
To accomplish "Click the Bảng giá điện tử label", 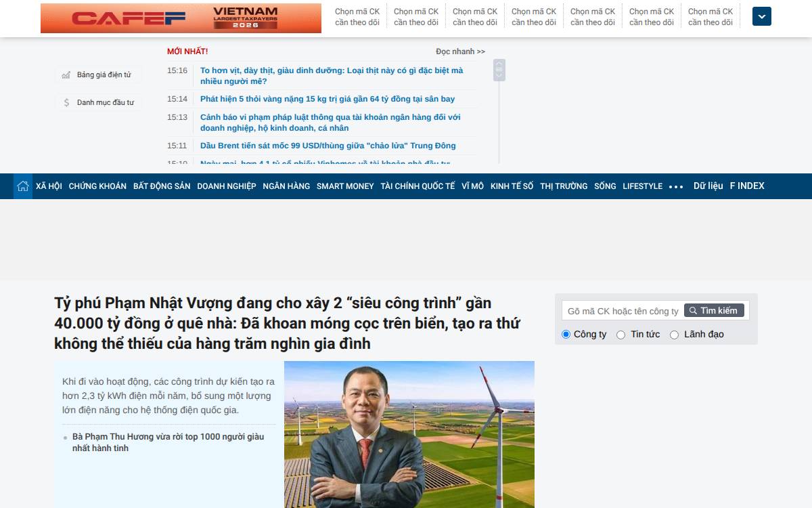I will click(x=104, y=75).
